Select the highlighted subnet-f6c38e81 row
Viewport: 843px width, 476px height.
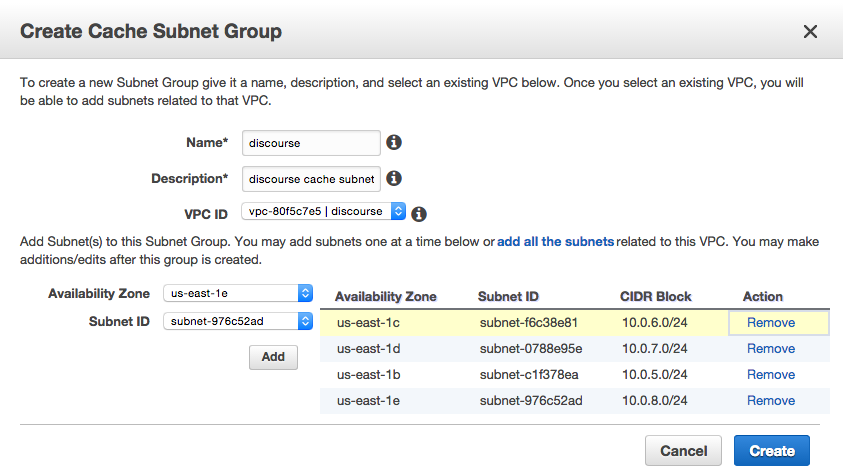pos(575,323)
